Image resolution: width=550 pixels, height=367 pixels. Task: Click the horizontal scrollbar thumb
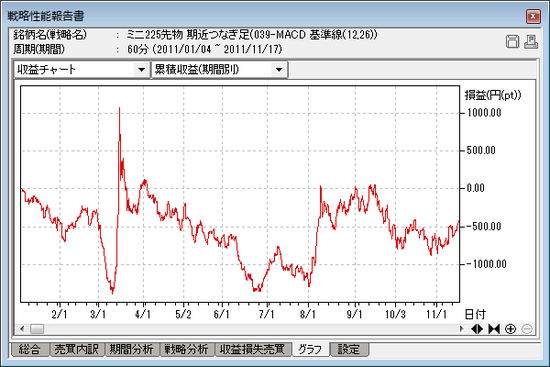(37, 329)
